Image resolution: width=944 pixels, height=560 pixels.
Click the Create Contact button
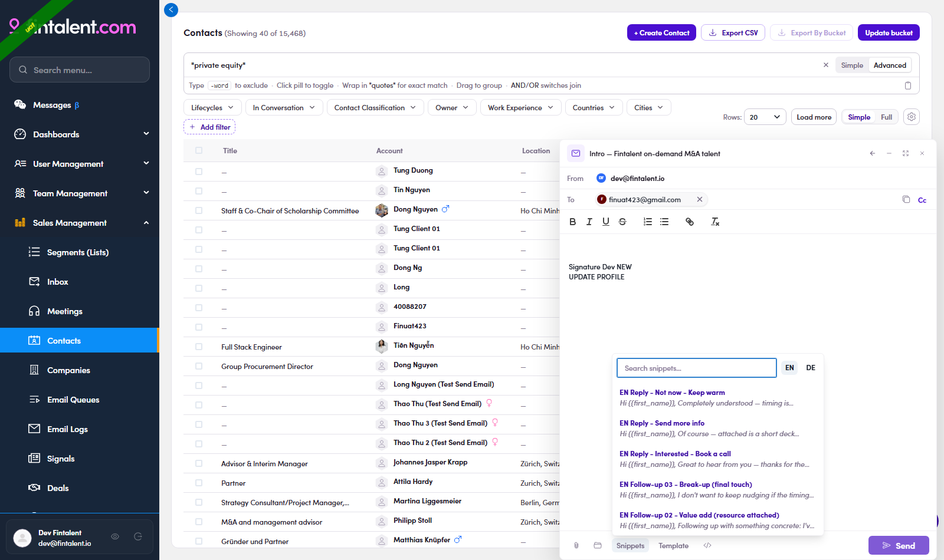(661, 32)
